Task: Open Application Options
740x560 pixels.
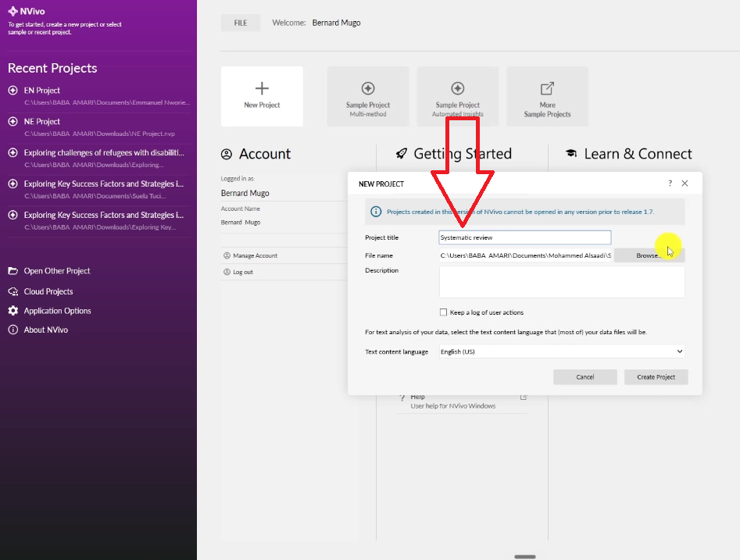Action: (57, 310)
